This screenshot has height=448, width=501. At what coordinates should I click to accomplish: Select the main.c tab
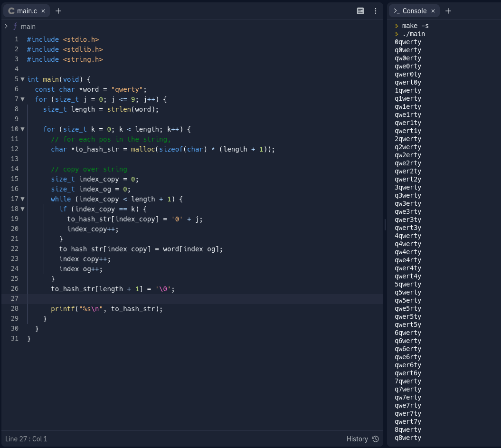pos(27,11)
